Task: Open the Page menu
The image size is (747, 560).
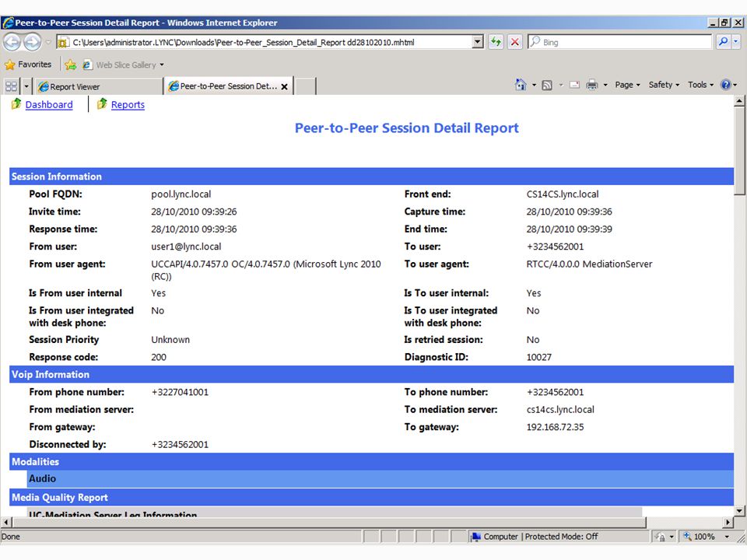Action: [627, 85]
